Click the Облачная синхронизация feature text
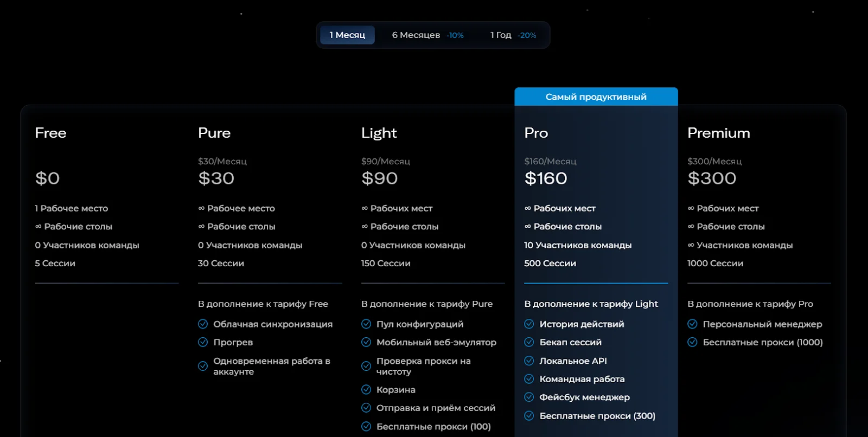868x437 pixels. 273,324
